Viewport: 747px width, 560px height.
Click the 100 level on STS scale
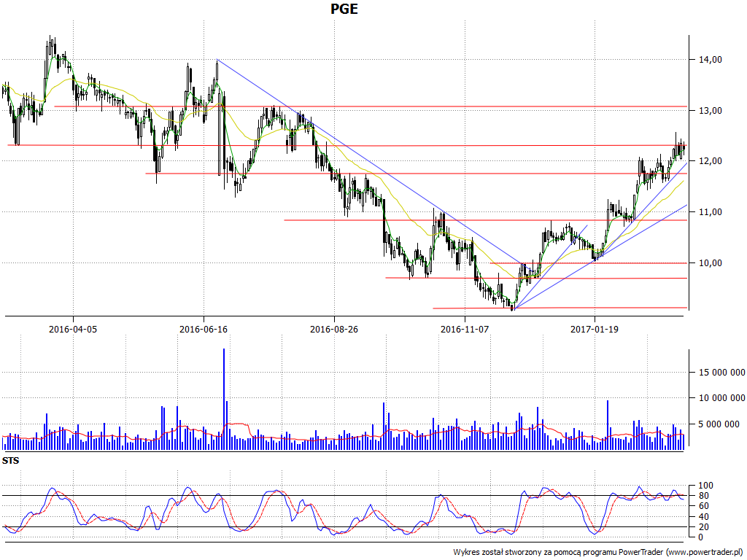tap(705, 486)
